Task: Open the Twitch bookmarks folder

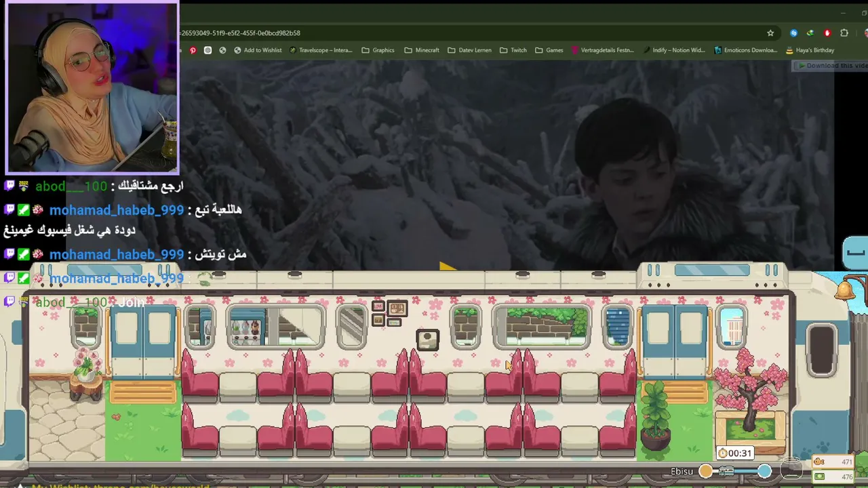Action: [513, 50]
